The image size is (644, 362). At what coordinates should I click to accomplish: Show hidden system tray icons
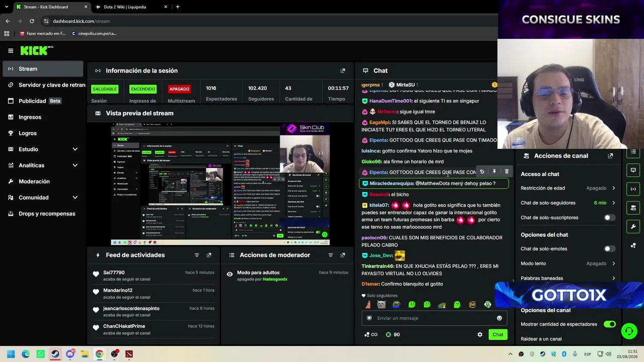tap(510, 354)
